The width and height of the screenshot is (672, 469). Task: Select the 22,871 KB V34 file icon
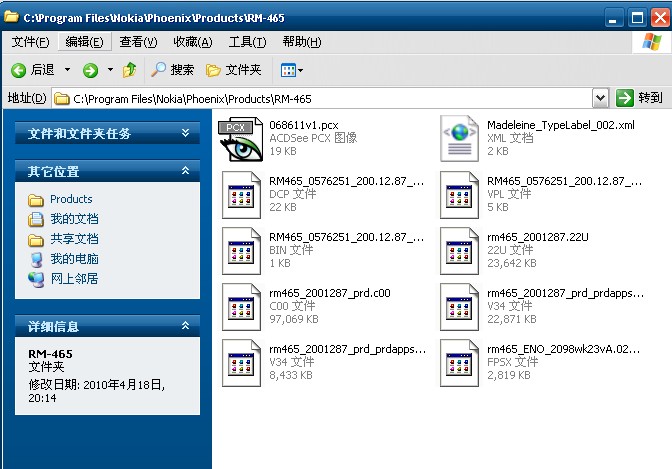[x=459, y=307]
